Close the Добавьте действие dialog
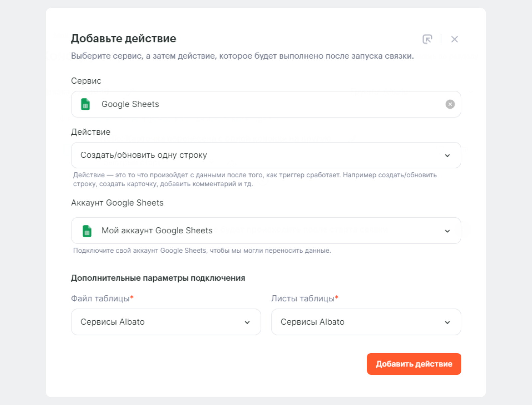The height and width of the screenshot is (405, 532). [x=454, y=39]
